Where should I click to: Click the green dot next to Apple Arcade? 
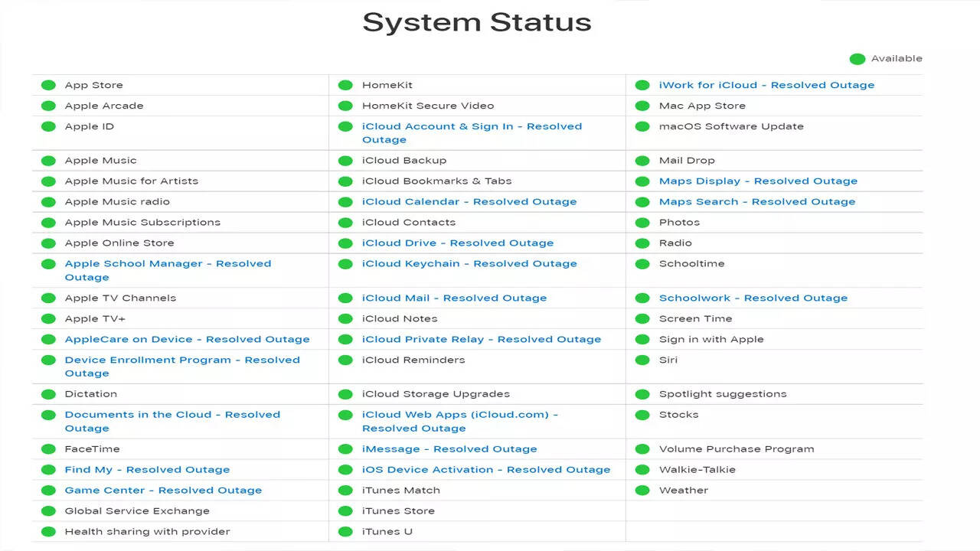coord(48,106)
